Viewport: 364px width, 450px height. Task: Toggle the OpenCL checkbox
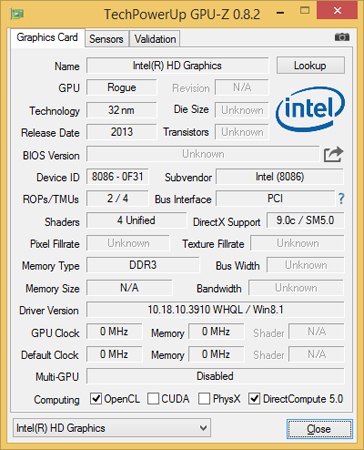point(96,399)
